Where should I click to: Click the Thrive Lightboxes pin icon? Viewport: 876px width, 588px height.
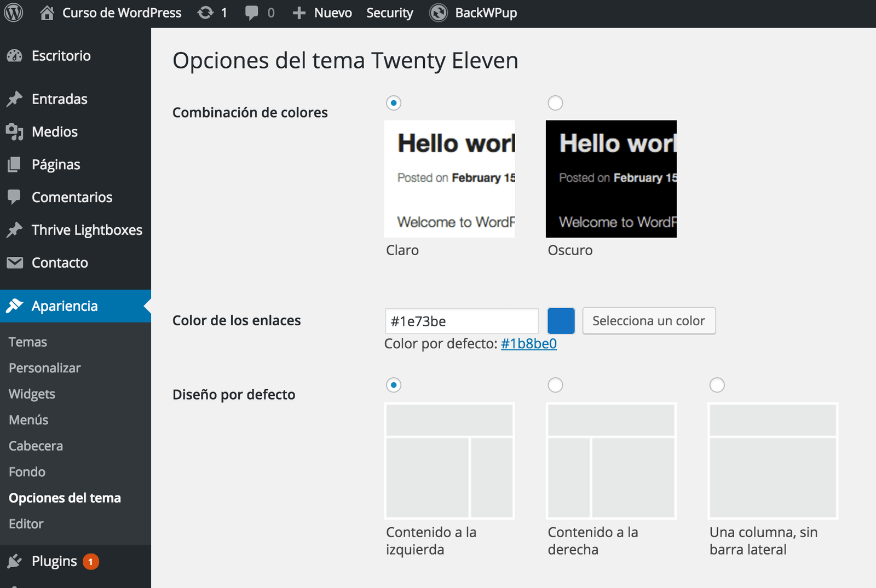(15, 230)
